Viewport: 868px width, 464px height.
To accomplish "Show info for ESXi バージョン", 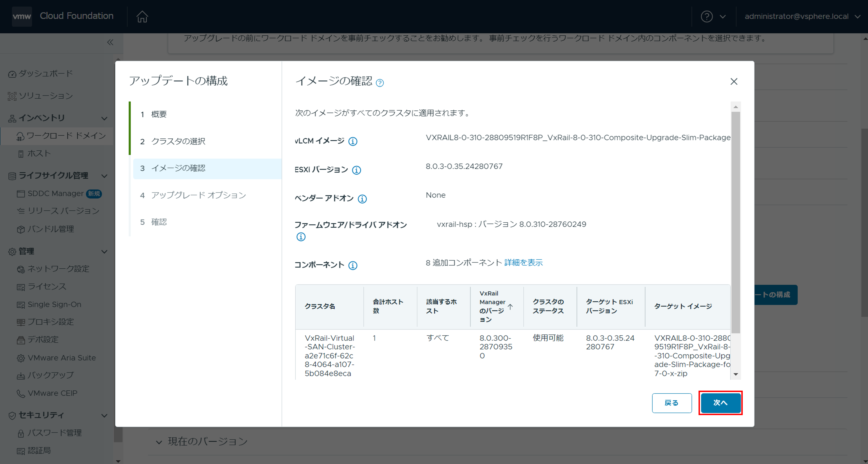I will [356, 170].
